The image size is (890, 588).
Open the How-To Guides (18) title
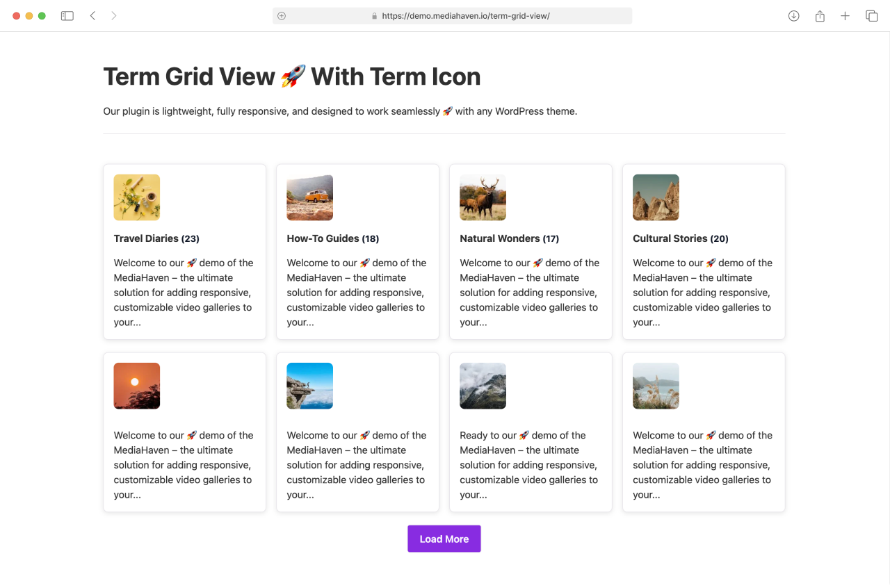coord(332,238)
